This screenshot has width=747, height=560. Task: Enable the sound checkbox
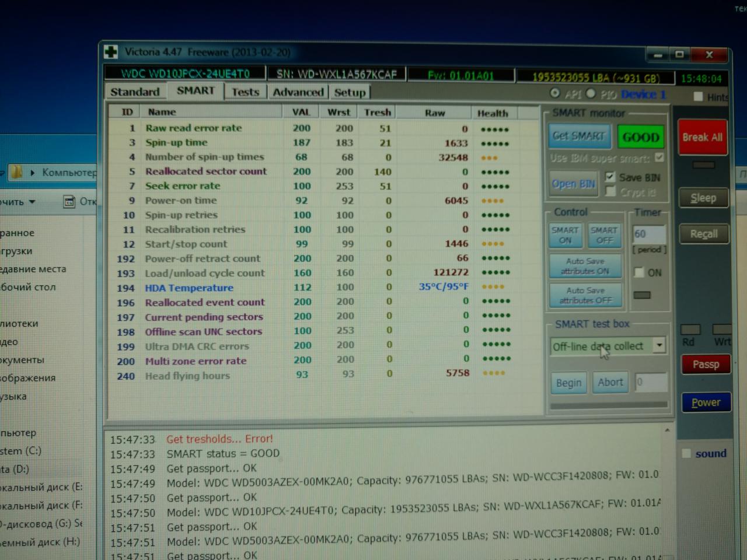point(687,453)
